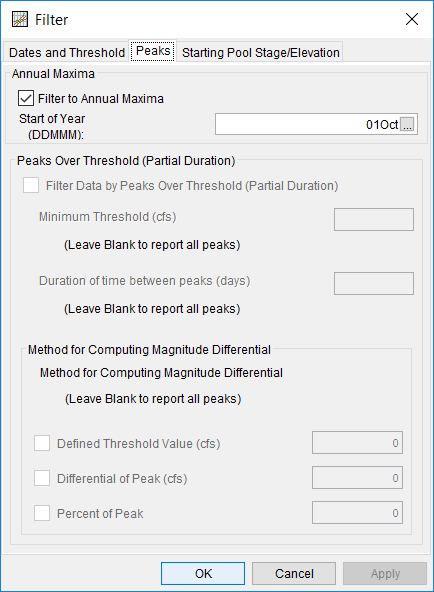434x592 pixels.
Task: Open the Start of Year date picker button
Action: 407,124
